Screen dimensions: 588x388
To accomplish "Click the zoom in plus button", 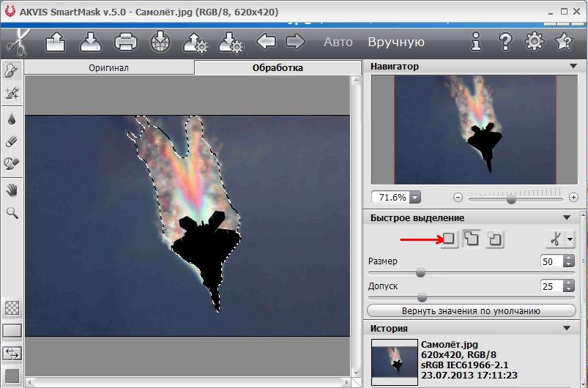I will pos(573,197).
